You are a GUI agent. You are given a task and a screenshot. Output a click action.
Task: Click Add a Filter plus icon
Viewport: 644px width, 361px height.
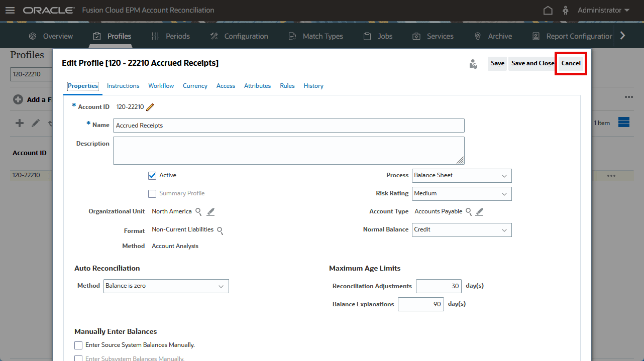[18, 99]
